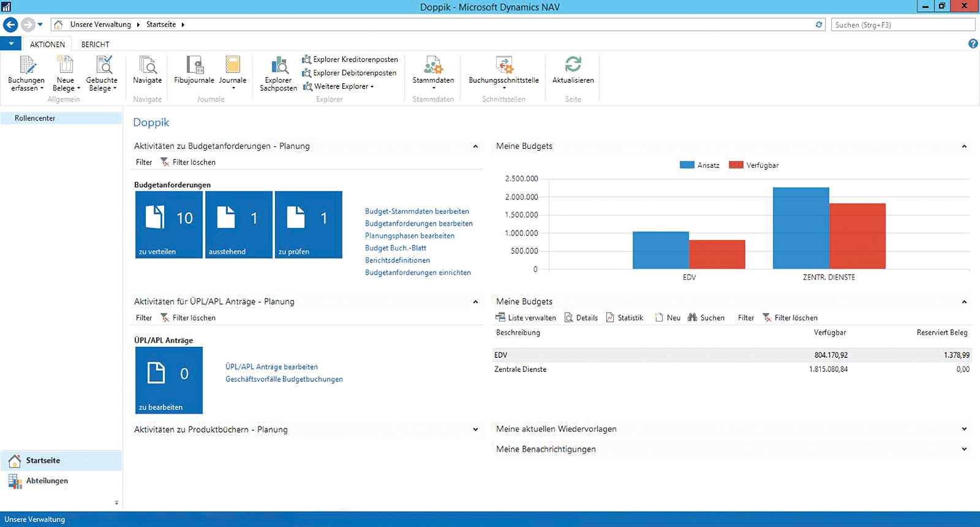The width and height of the screenshot is (980, 527).
Task: Click Aktualisieren refresh icon
Action: [573, 64]
